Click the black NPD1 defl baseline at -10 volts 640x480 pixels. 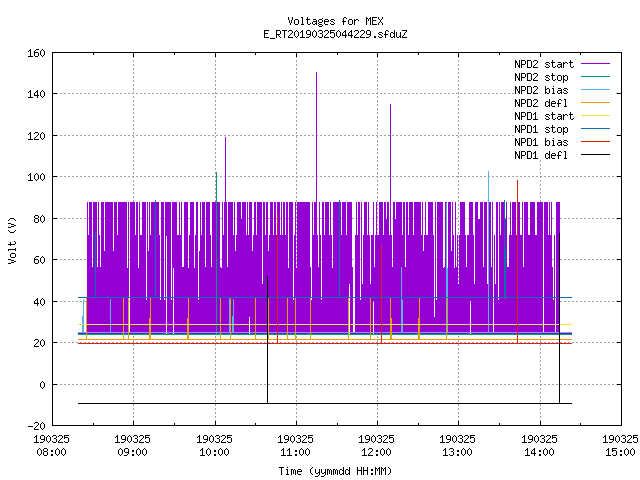[x=325, y=403]
